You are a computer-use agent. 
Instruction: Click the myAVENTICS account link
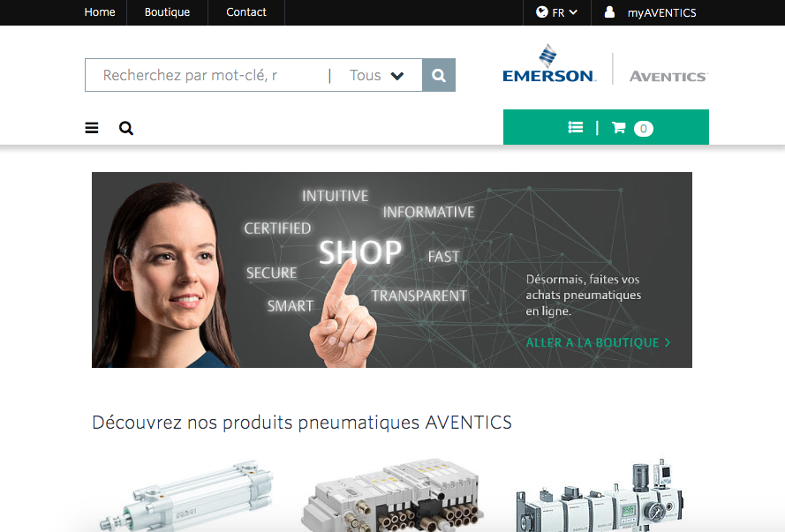pos(662,12)
